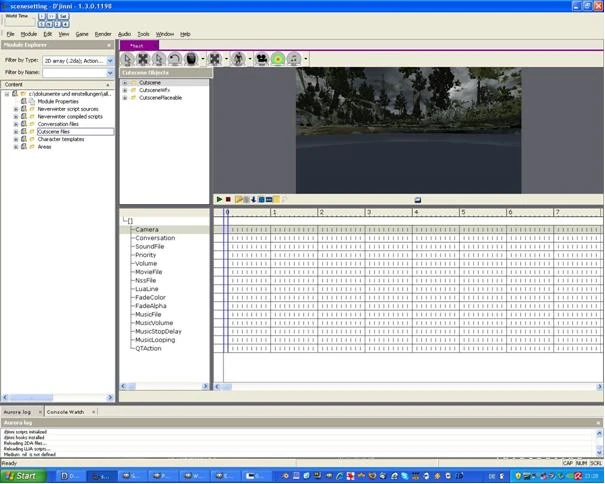Click the first blue square icon in timeline toolbar

coord(261,200)
